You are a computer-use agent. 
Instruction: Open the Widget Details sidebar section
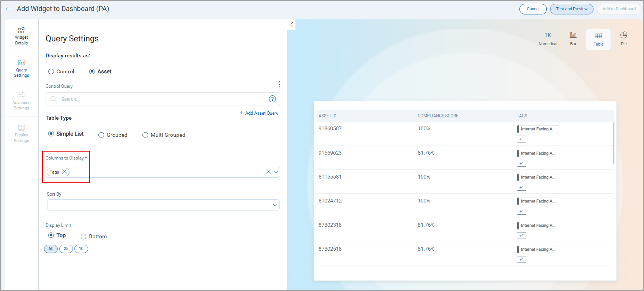21,36
